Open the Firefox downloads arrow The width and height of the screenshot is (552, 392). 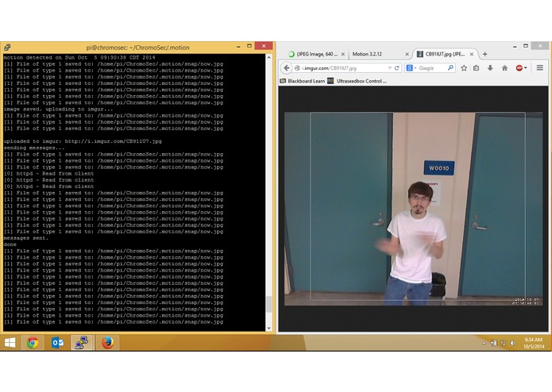click(x=490, y=68)
